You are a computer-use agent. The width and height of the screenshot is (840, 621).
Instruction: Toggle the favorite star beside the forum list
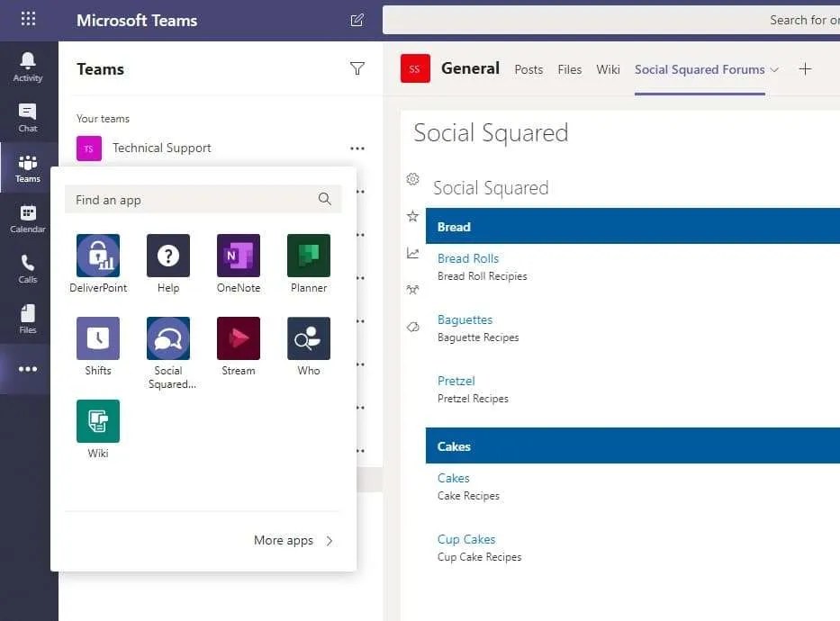pos(412,216)
